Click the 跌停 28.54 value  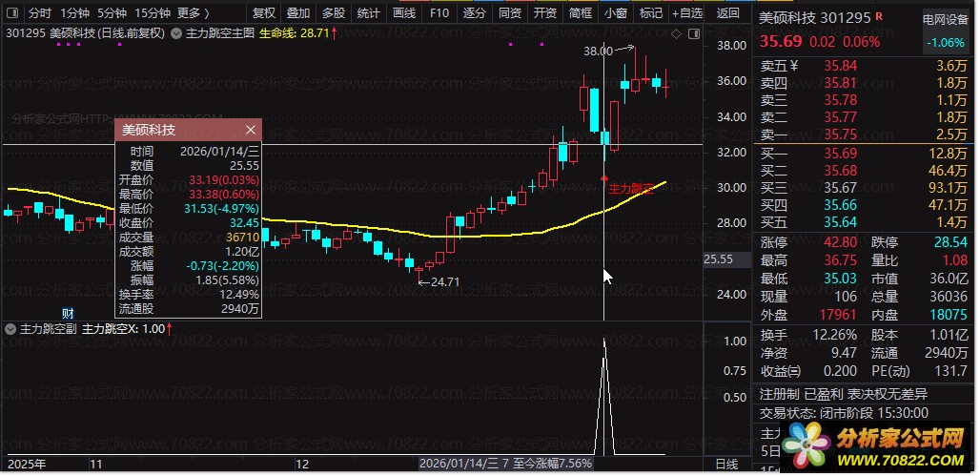click(951, 242)
